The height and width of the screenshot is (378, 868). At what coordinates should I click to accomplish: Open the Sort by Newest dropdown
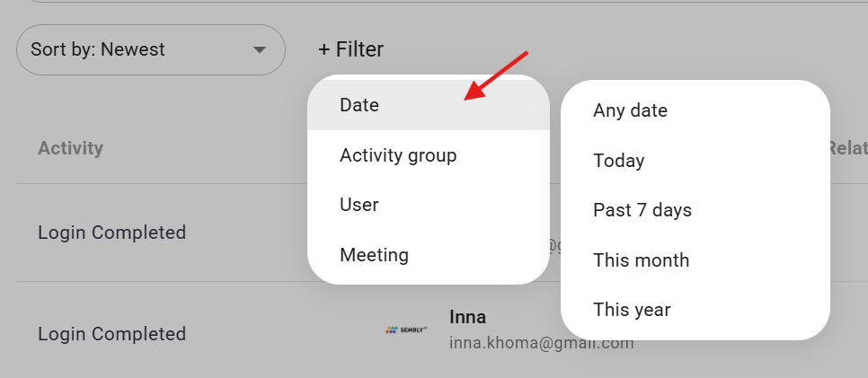(135, 49)
